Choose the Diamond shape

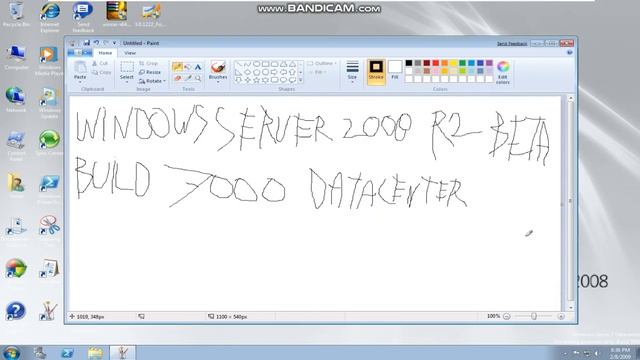(x=248, y=72)
